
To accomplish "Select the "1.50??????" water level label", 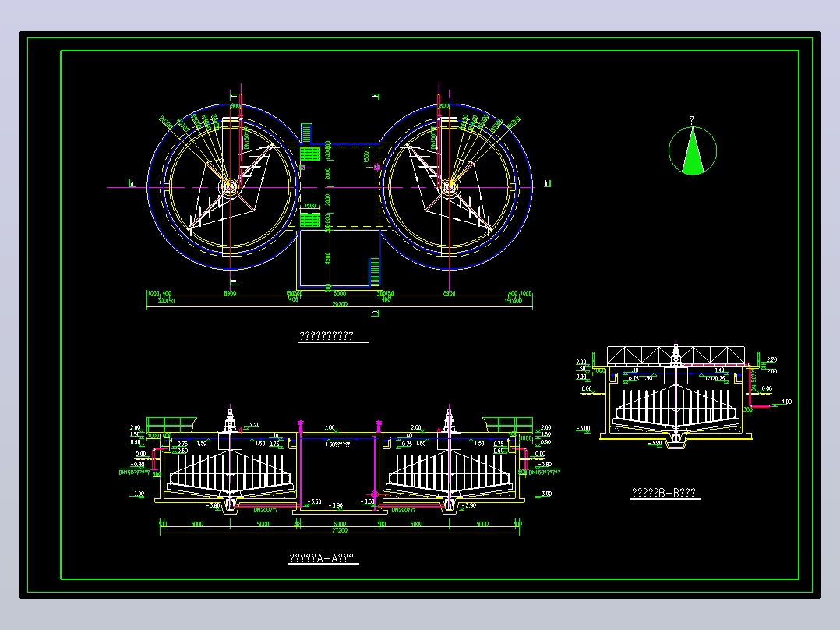I will [x=338, y=444].
